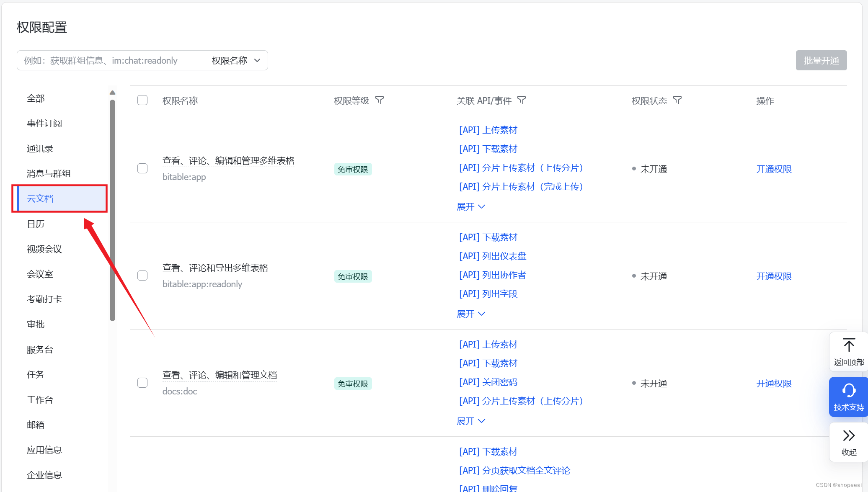Open 技术支持 headset icon
Image resolution: width=868 pixels, height=492 pixels.
[x=849, y=390]
